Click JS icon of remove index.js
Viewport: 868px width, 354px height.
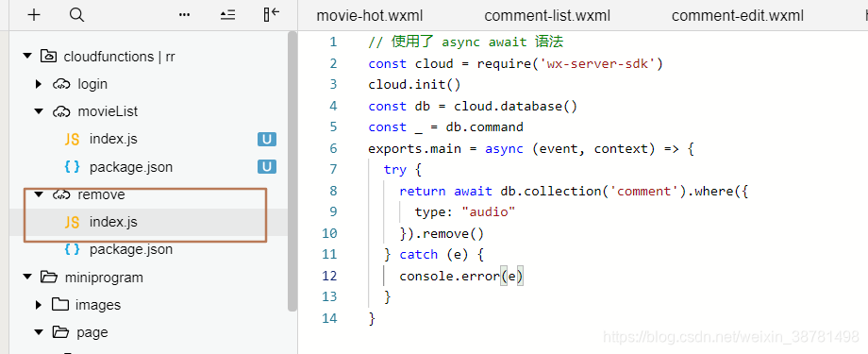[x=72, y=222]
